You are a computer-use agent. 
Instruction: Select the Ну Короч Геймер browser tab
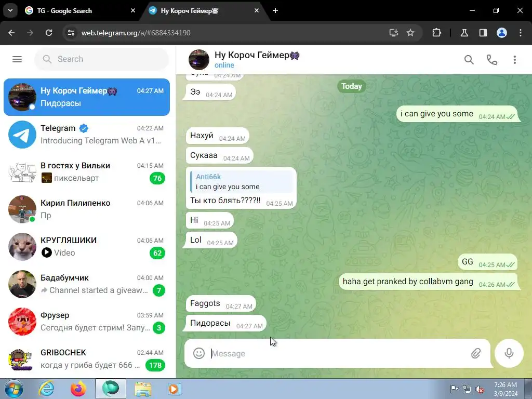pos(204,10)
